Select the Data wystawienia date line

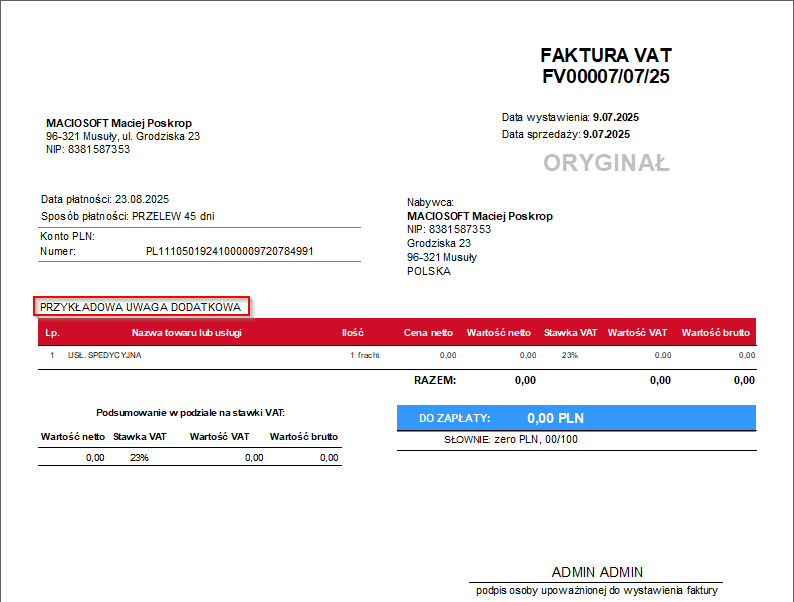pos(565,117)
